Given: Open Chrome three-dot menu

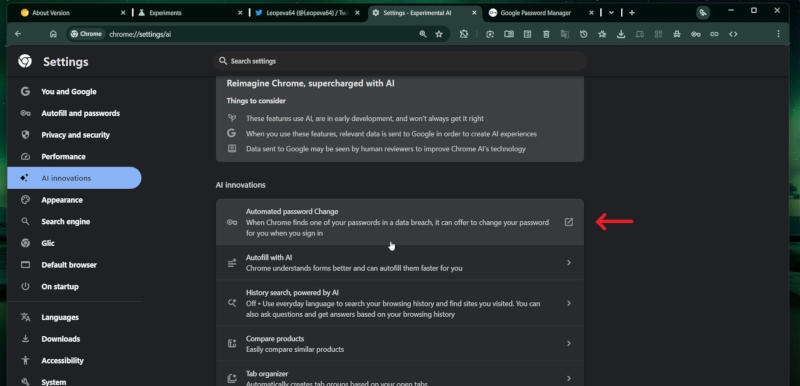Looking at the screenshot, I should 778,34.
